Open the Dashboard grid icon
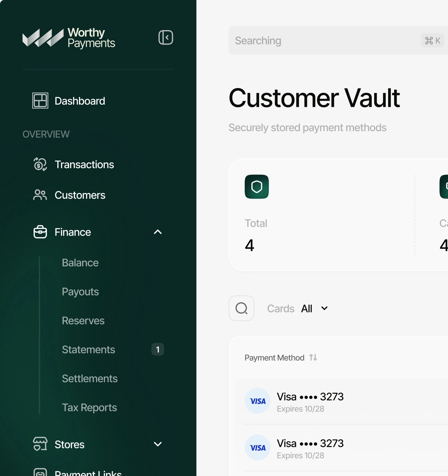This screenshot has height=476, width=448. [40, 101]
